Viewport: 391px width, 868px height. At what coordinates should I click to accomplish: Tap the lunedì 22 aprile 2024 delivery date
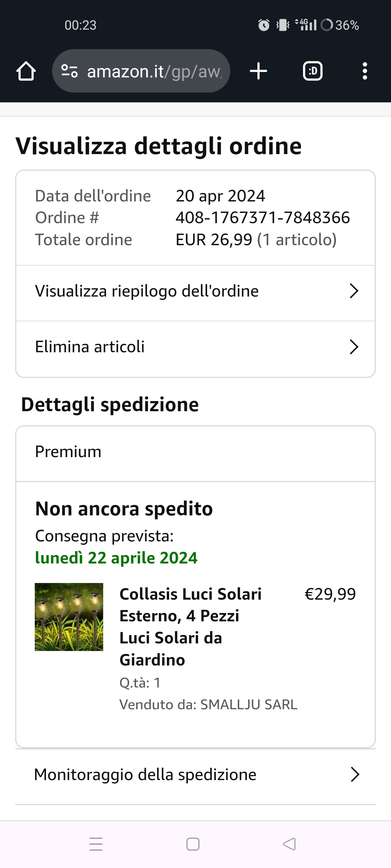(116, 558)
